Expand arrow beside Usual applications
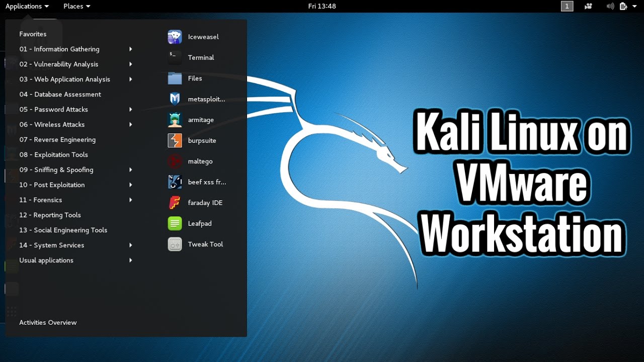 coord(130,260)
